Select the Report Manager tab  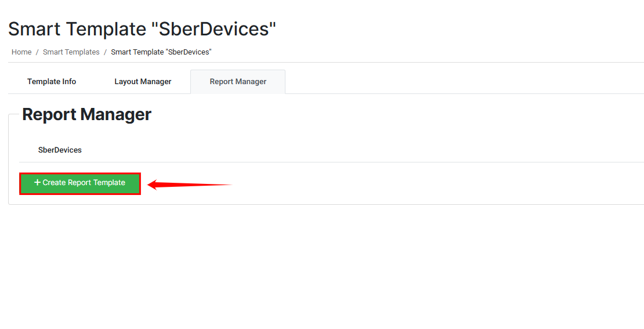point(238,82)
